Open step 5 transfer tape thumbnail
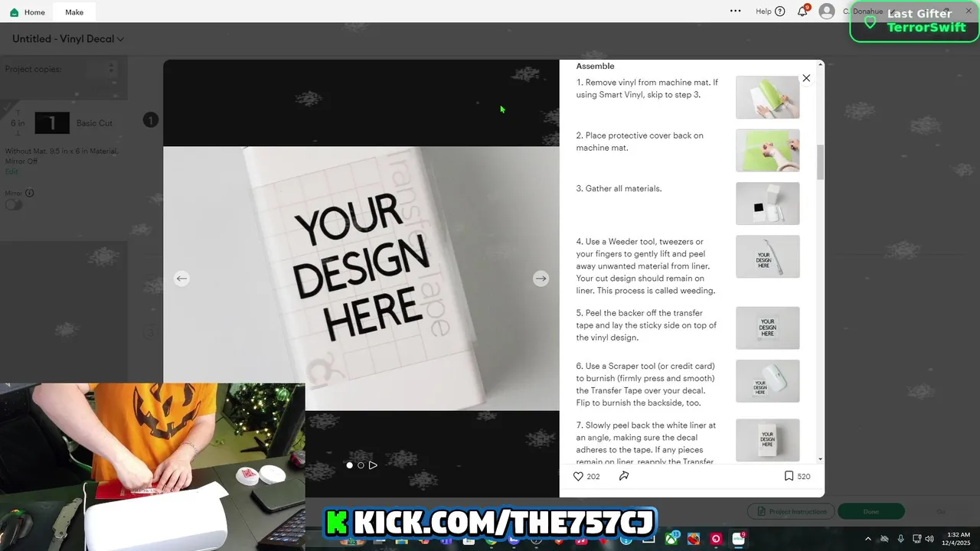This screenshot has height=551, width=980. tap(768, 328)
